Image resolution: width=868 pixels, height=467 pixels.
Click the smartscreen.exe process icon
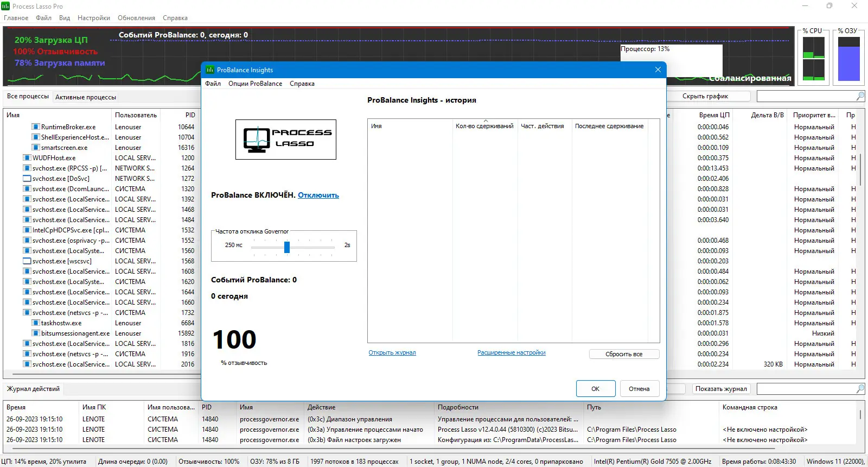click(x=36, y=148)
